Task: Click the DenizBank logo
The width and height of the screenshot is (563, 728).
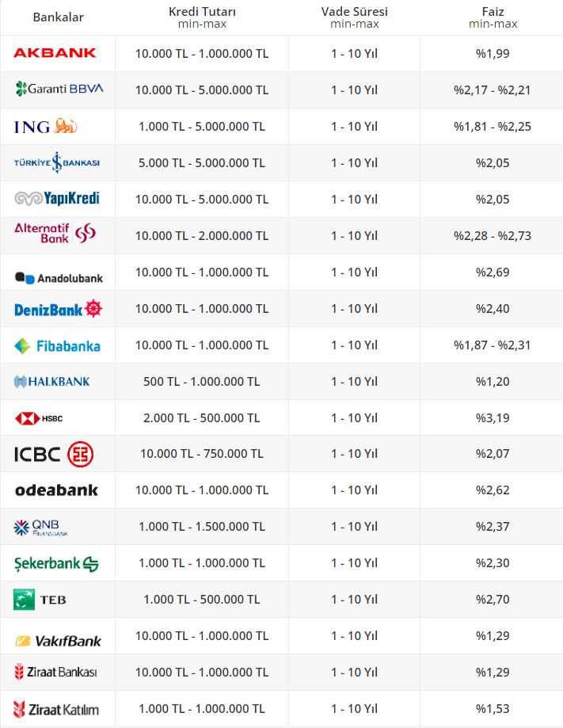Action: [59, 309]
